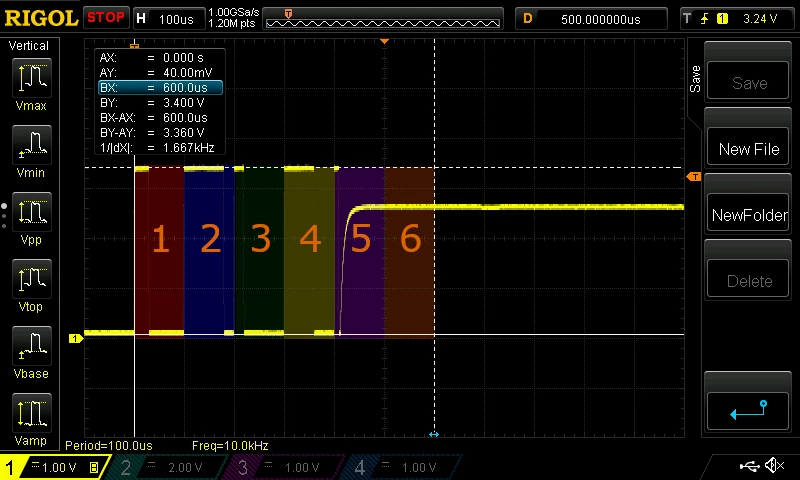Click the STOP run status indicator
Image resolution: width=800 pixels, height=480 pixels.
[106, 18]
